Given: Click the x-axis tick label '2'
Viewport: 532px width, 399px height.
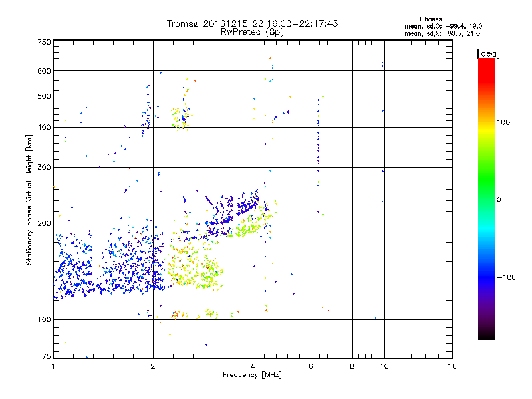Looking at the screenshot, I should [x=153, y=366].
